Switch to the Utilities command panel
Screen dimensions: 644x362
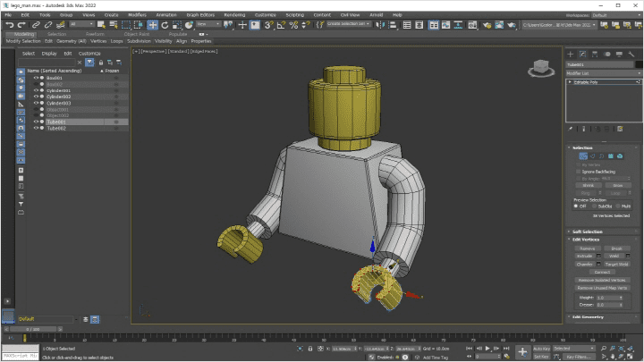(631, 55)
